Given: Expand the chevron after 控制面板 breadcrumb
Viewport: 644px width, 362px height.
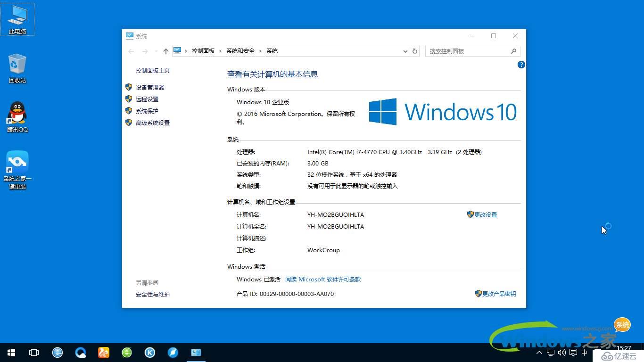Looking at the screenshot, I should pos(221,51).
